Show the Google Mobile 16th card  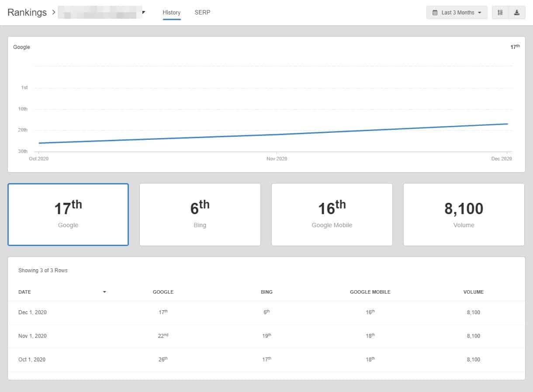[332, 215]
